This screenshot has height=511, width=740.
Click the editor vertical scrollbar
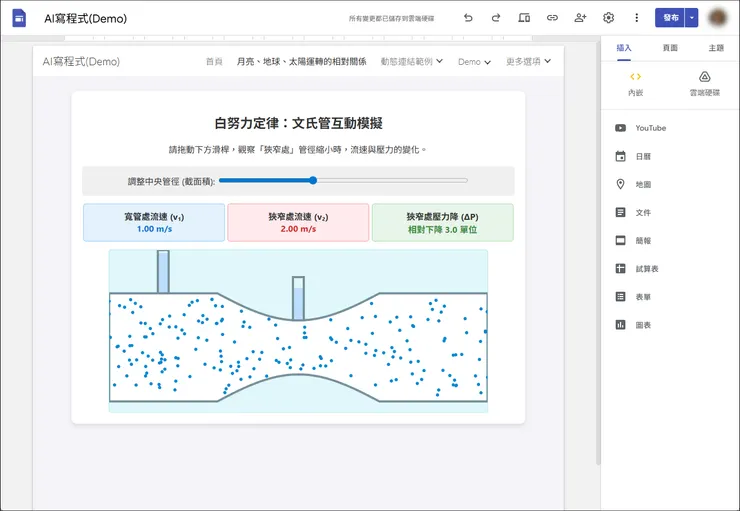(598, 255)
